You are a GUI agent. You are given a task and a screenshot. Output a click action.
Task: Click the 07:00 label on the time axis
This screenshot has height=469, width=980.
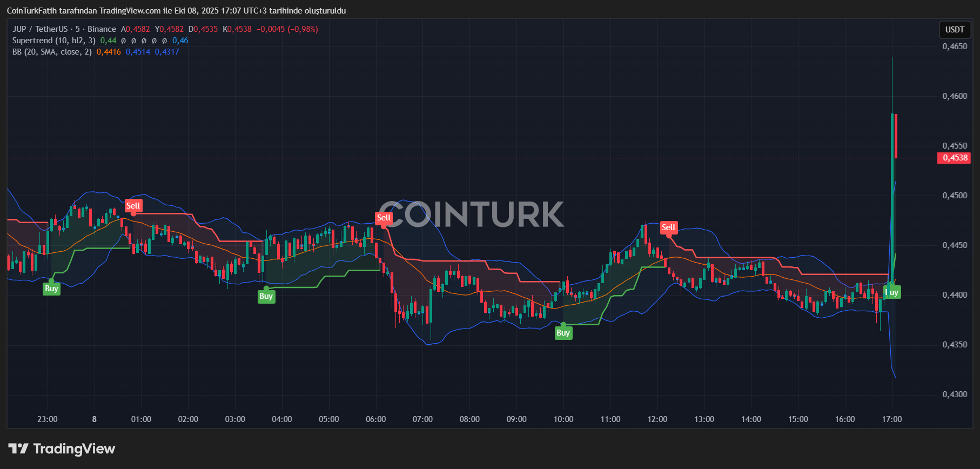pyautogui.click(x=422, y=419)
